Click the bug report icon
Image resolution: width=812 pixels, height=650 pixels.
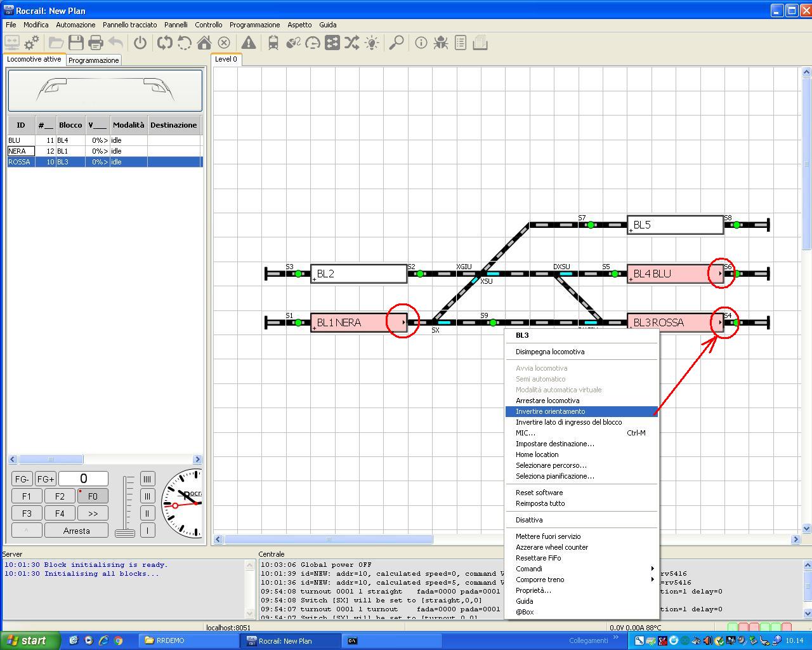coord(441,43)
